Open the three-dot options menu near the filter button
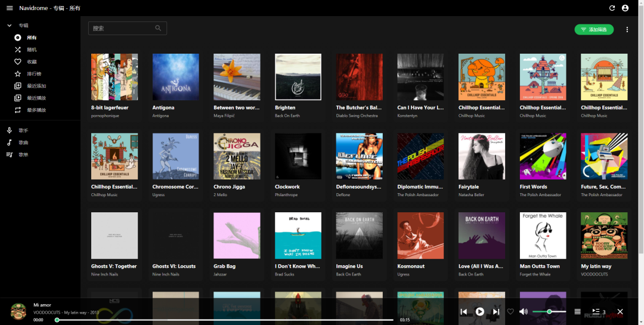The width and height of the screenshot is (644, 325). (x=627, y=30)
